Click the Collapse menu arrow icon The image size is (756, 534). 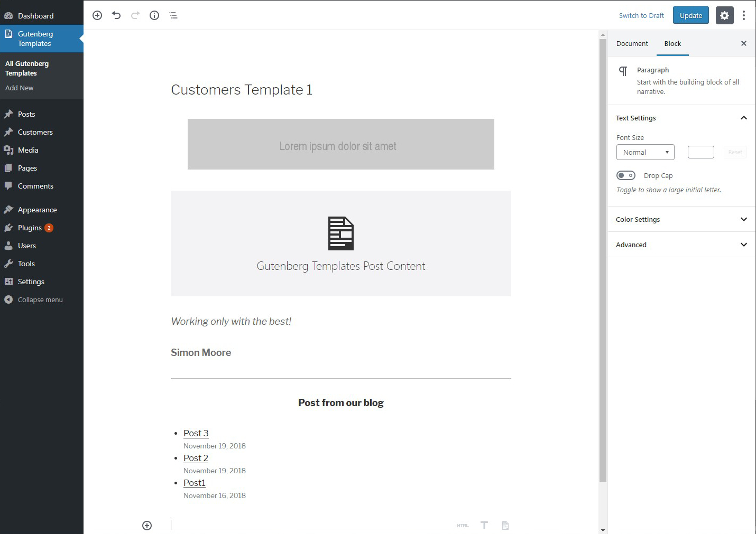coord(8,299)
